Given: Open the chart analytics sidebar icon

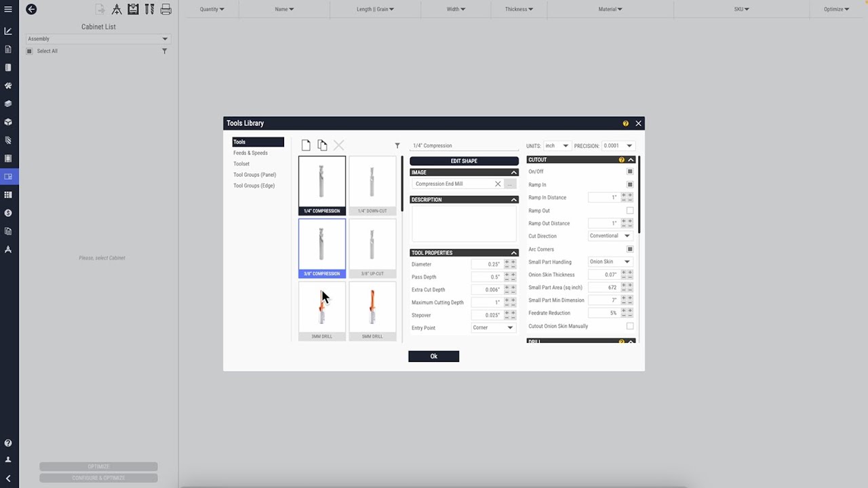Looking at the screenshot, I should click(x=8, y=31).
